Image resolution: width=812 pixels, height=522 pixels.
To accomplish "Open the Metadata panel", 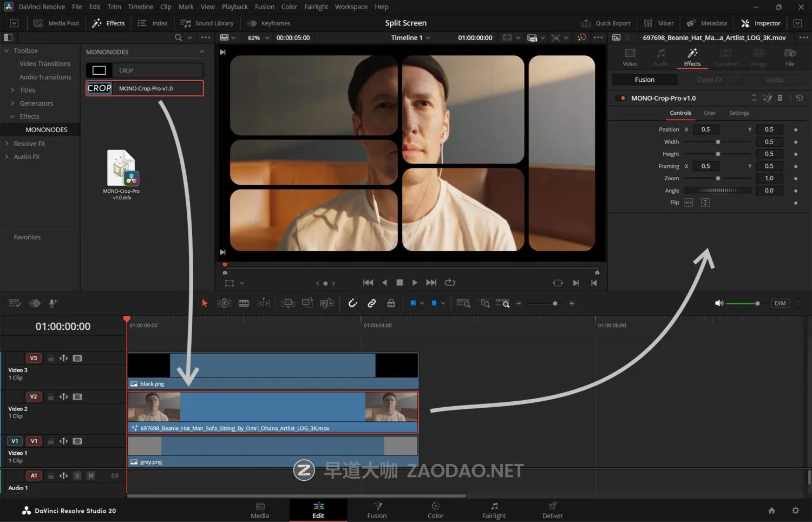I will (707, 23).
